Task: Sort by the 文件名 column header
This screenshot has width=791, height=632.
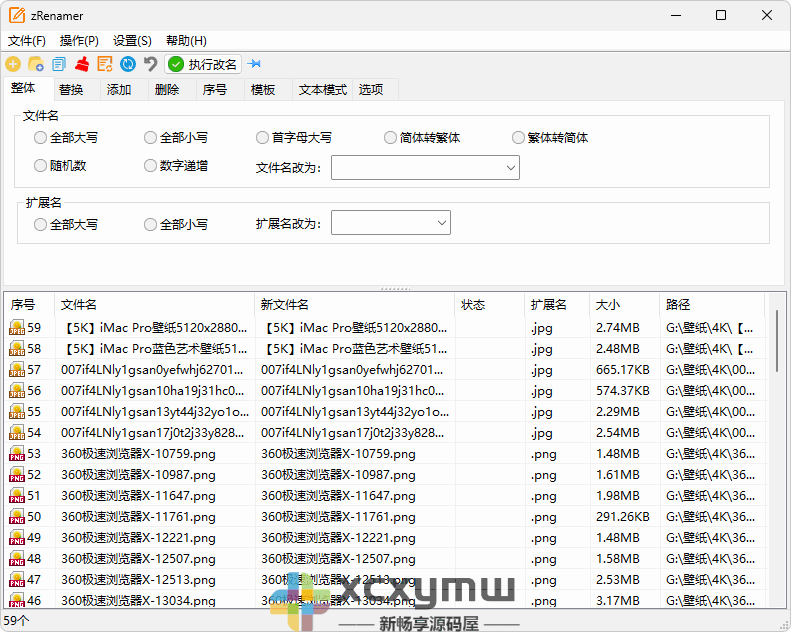Action: tap(154, 305)
